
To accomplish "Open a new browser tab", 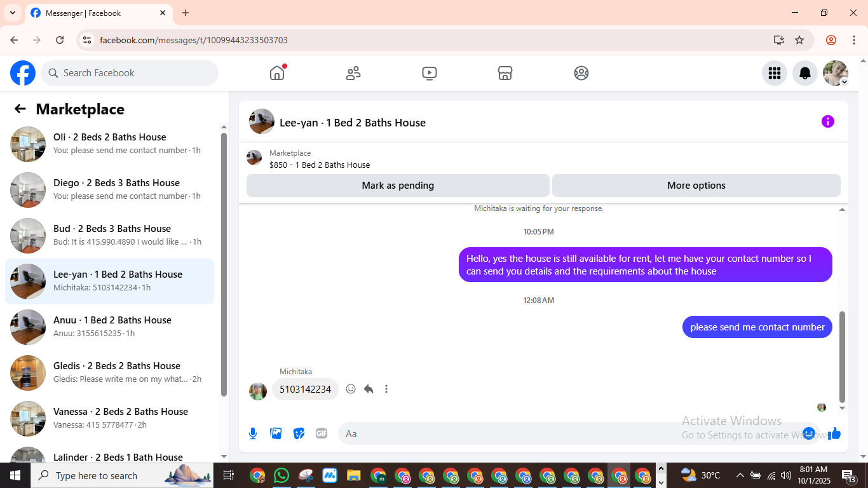I will point(186,13).
